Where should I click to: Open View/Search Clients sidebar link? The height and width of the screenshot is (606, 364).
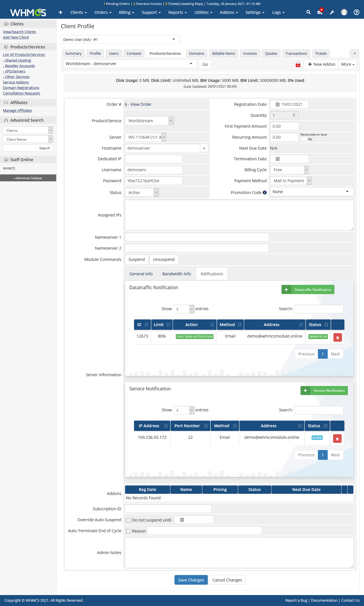click(19, 32)
